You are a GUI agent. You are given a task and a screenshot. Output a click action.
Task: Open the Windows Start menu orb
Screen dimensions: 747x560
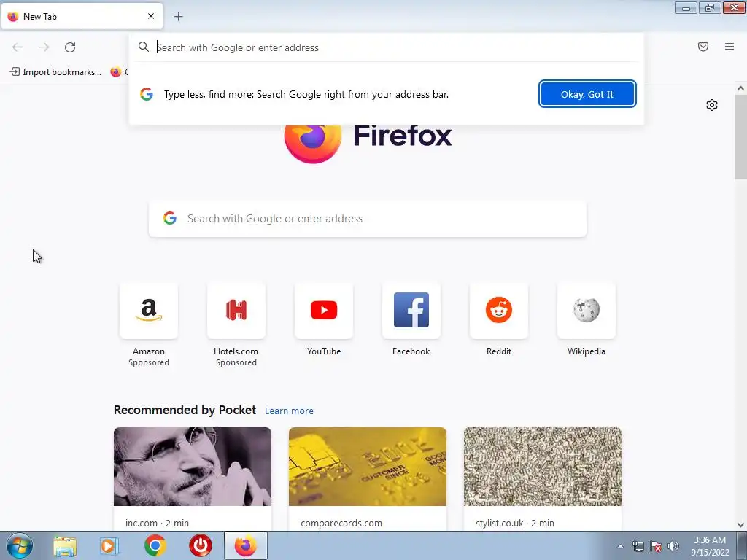click(20, 545)
